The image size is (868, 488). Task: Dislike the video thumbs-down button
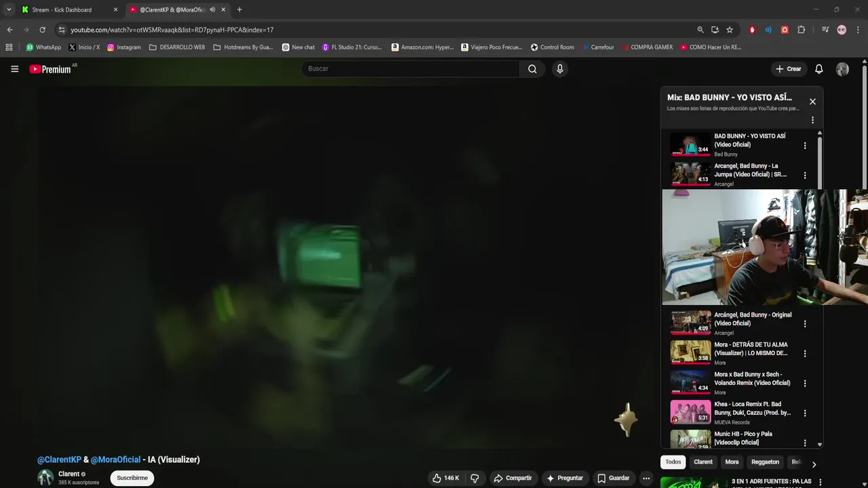pyautogui.click(x=475, y=478)
